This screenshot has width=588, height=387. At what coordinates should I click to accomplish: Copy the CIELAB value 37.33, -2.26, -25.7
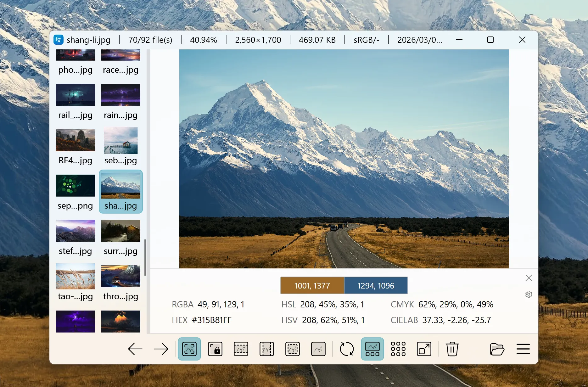pyautogui.click(x=456, y=320)
